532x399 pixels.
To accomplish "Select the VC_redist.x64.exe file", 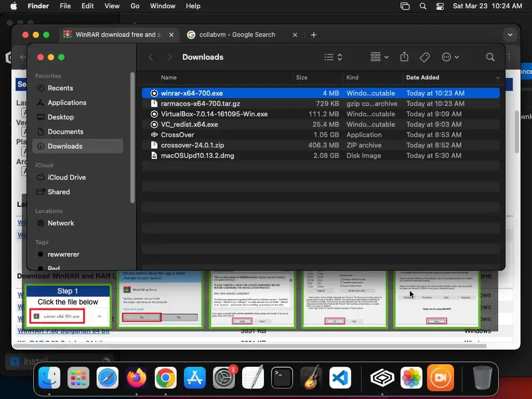I will [x=321, y=124].
